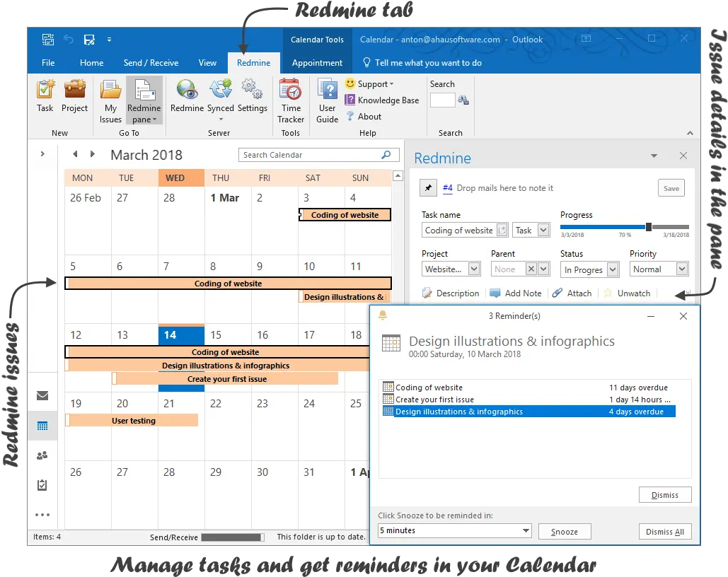Screen dimensions: 728x577
Task: Open the Redmine pane options dropdown arrow
Action: [x=654, y=156]
